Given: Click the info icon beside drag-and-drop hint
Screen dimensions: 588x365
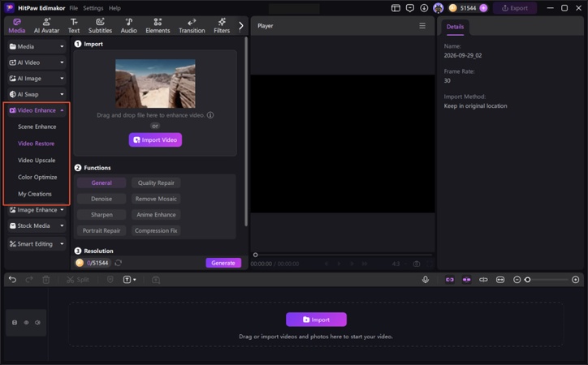Looking at the screenshot, I should click(x=210, y=115).
